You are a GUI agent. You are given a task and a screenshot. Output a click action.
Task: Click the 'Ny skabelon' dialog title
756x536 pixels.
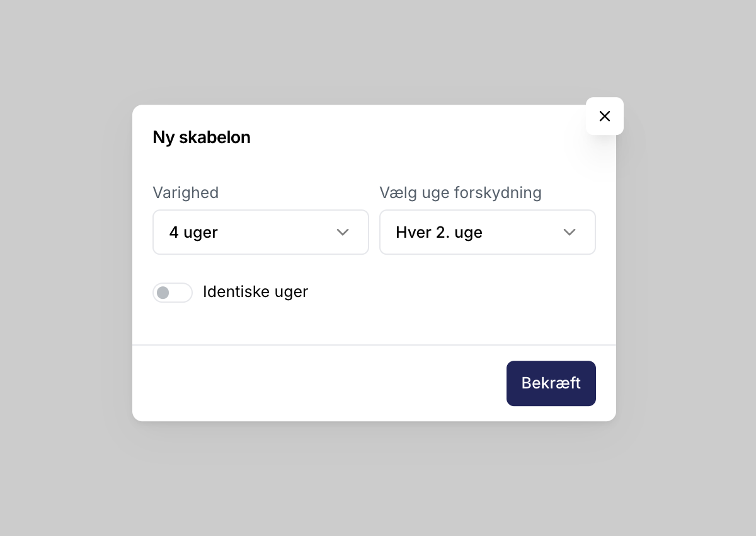pyautogui.click(x=202, y=137)
